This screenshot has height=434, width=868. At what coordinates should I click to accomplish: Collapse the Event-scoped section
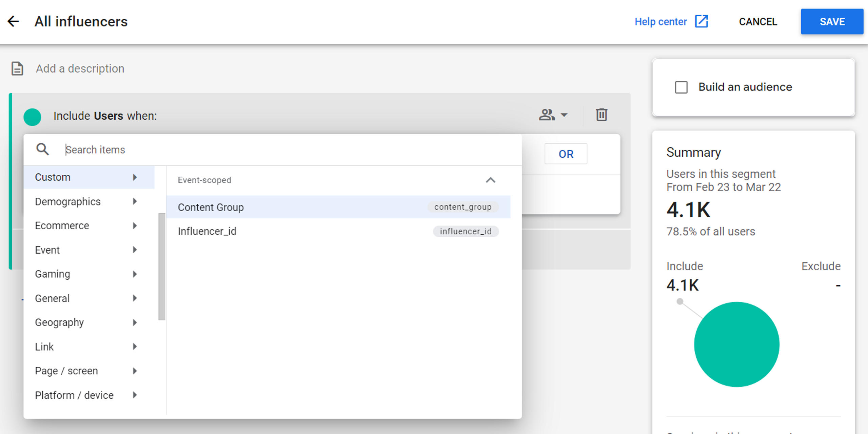490,180
